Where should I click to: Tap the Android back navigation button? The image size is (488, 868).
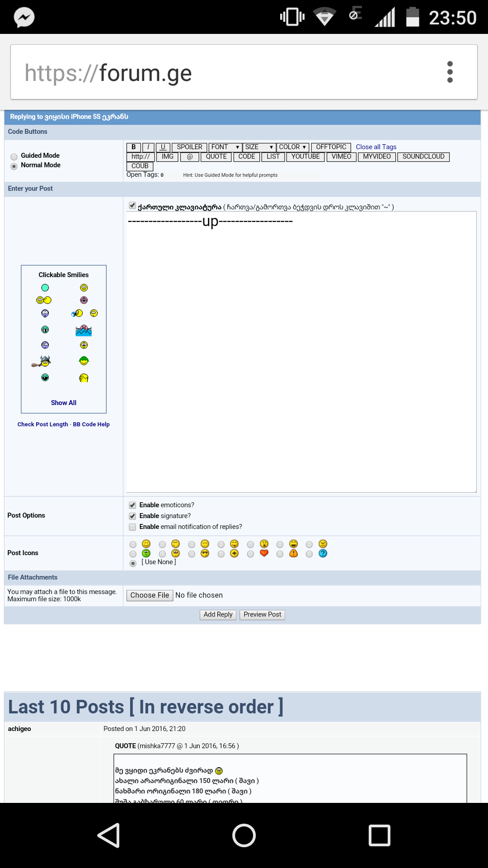pyautogui.click(x=108, y=835)
